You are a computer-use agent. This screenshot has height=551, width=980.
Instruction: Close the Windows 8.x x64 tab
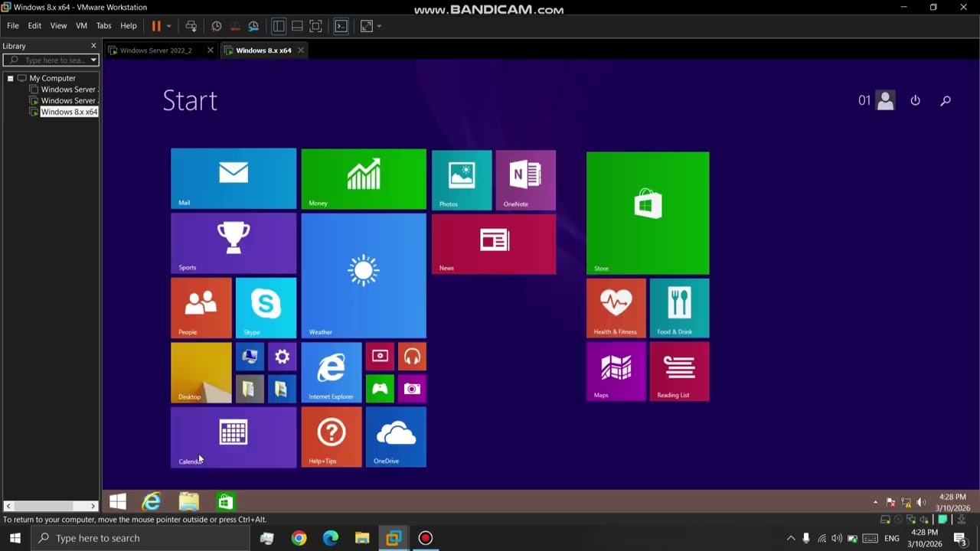point(301,51)
